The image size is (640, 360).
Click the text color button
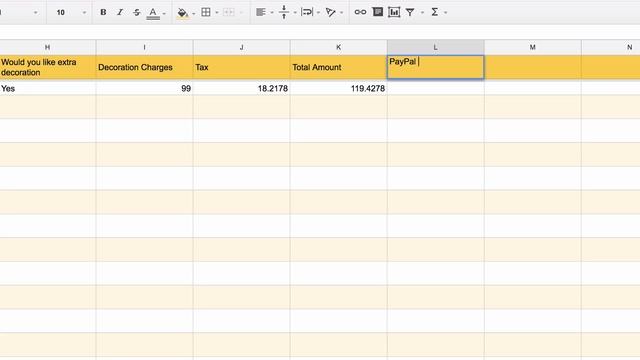click(x=153, y=13)
